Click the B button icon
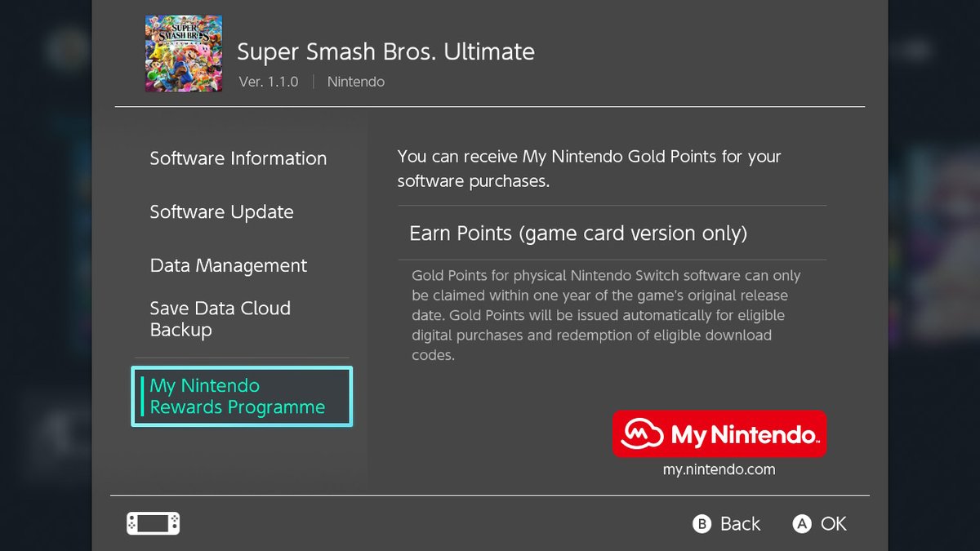 pyautogui.click(x=702, y=524)
